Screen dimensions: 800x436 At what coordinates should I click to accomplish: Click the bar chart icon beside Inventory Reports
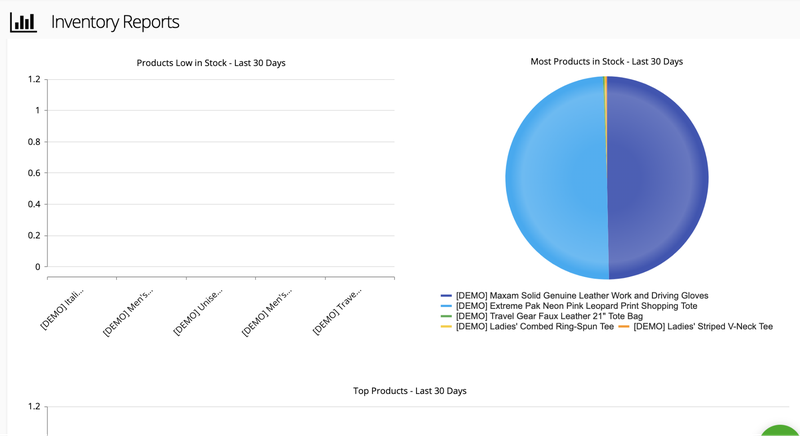tap(23, 22)
